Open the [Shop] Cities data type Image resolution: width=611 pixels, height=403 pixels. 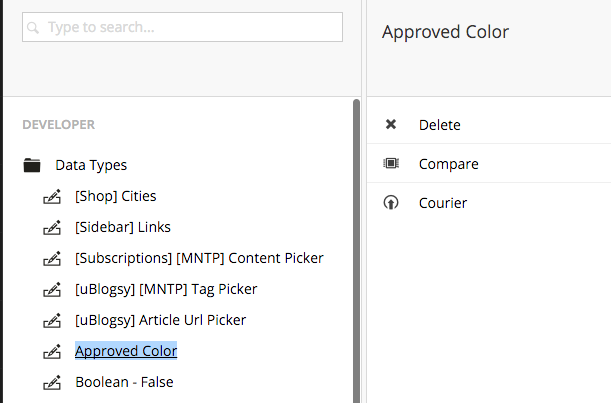click(x=116, y=196)
